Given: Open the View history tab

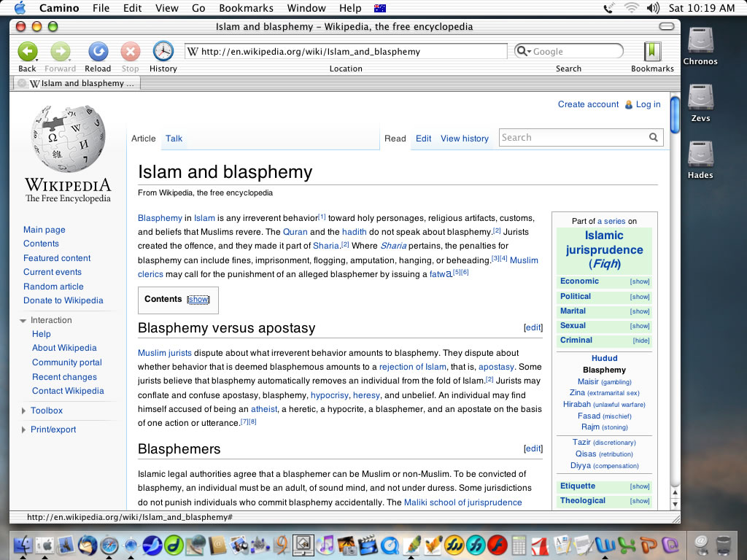Looking at the screenshot, I should 465,139.
